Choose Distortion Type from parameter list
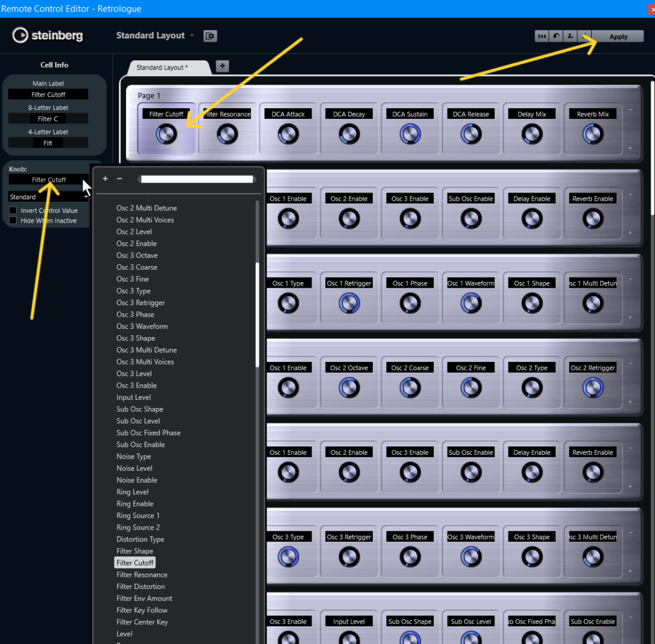 coord(140,539)
